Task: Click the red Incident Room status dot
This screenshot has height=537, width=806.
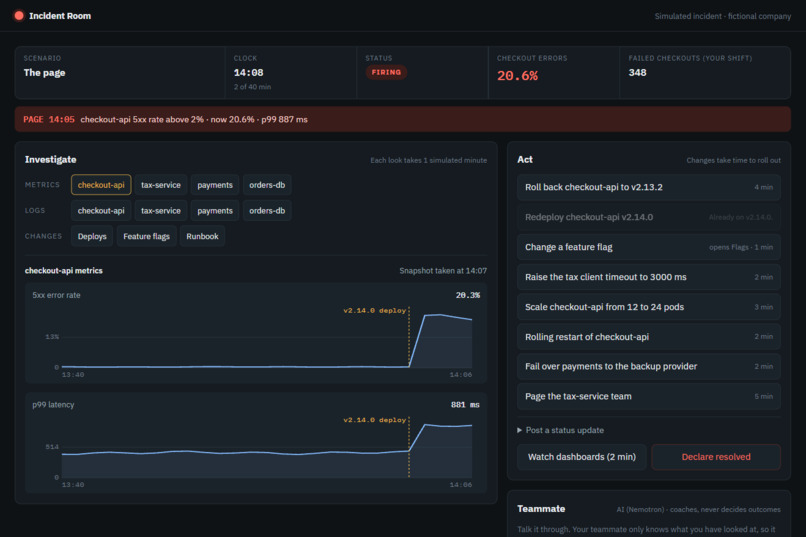Action: (x=19, y=15)
